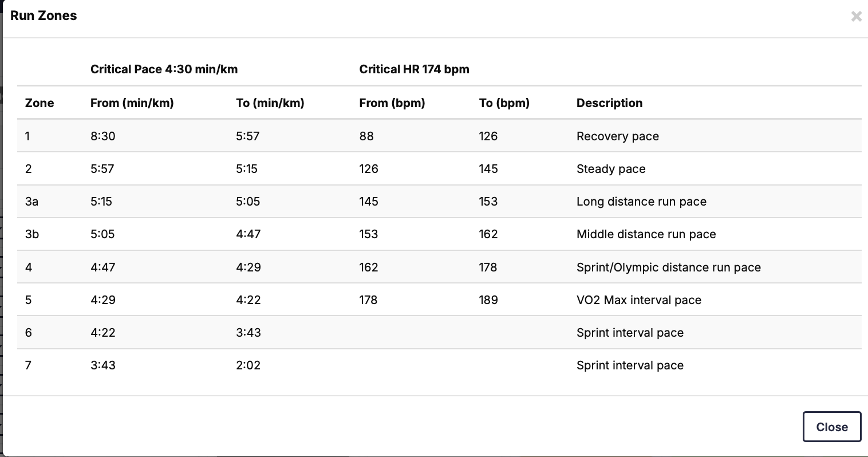Click the Description column header
The image size is (868, 457).
pyautogui.click(x=609, y=103)
